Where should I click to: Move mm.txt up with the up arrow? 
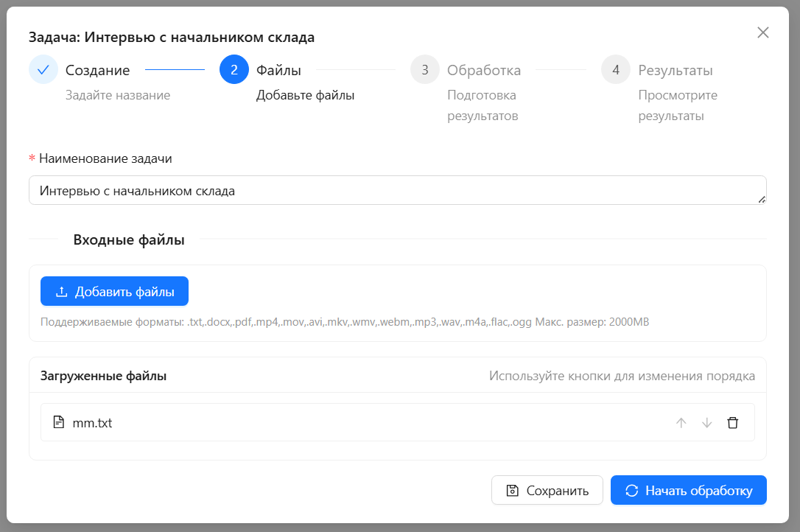coord(681,422)
